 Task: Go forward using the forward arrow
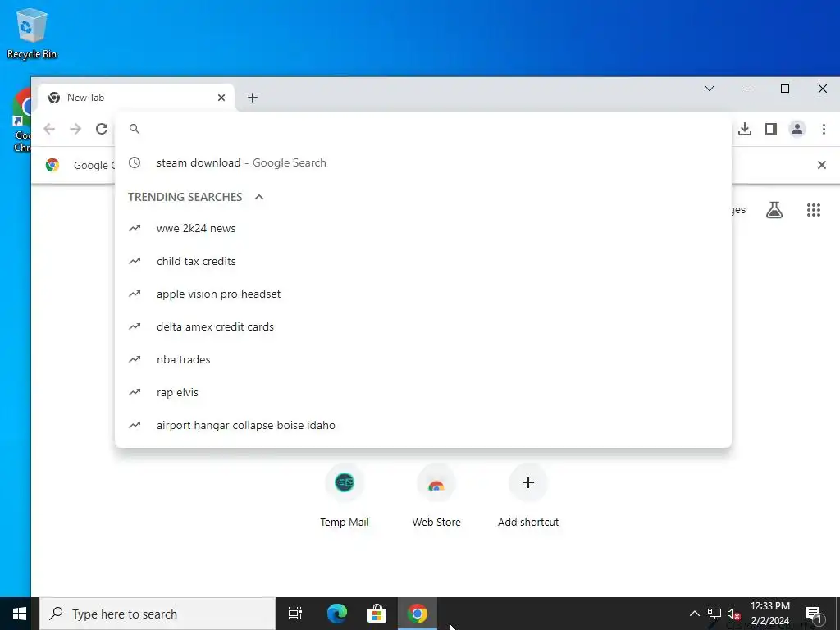coord(75,129)
